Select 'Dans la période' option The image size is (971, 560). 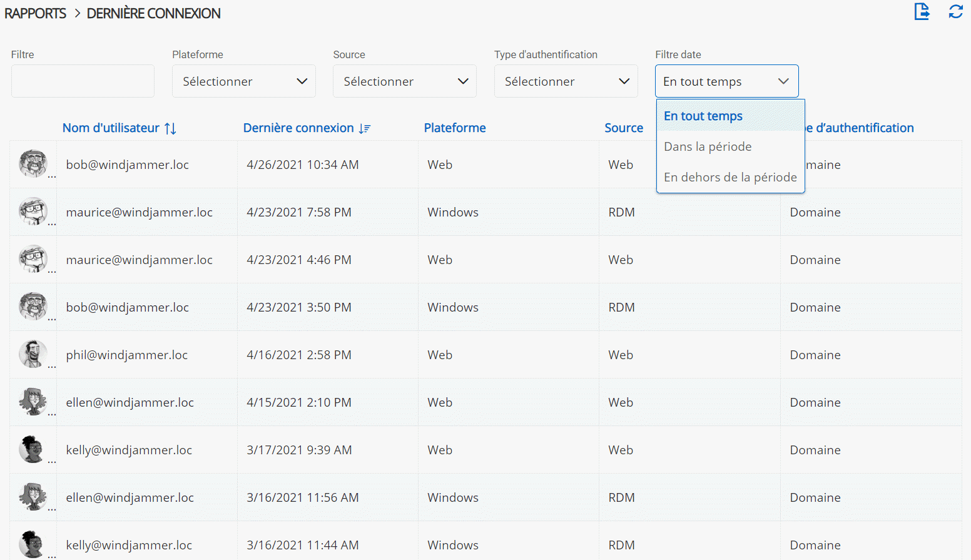point(708,146)
